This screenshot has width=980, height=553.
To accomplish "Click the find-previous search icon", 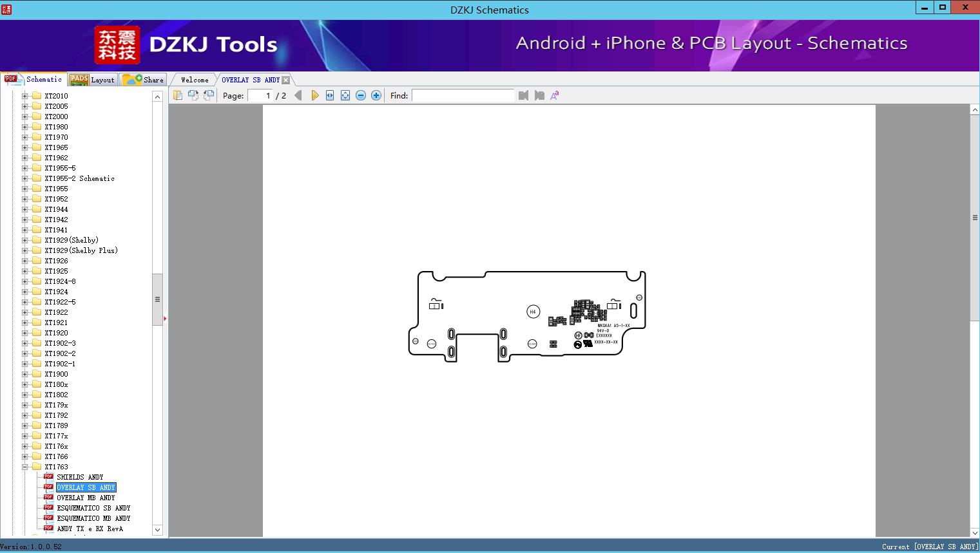I will tap(524, 95).
